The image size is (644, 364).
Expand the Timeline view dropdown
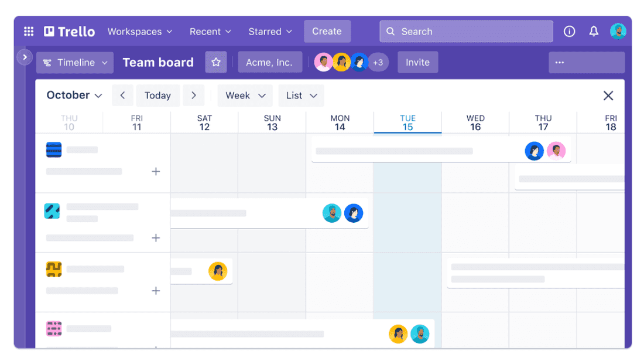pyautogui.click(x=75, y=63)
